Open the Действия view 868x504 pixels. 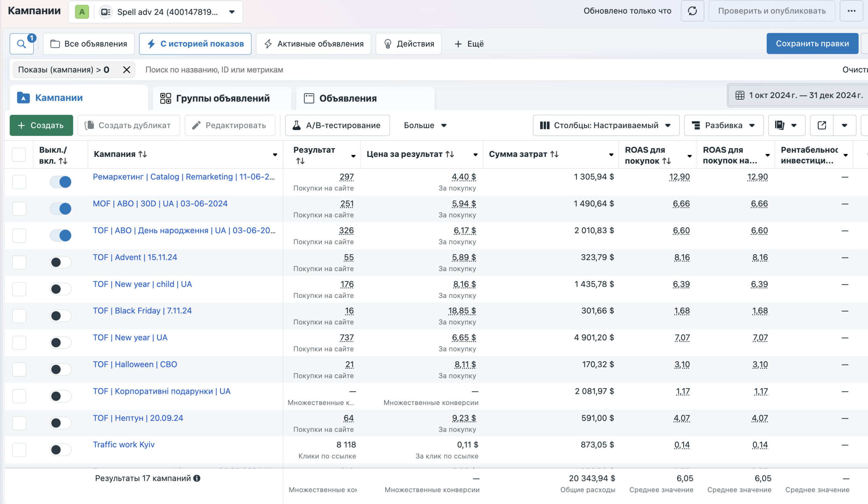409,44
